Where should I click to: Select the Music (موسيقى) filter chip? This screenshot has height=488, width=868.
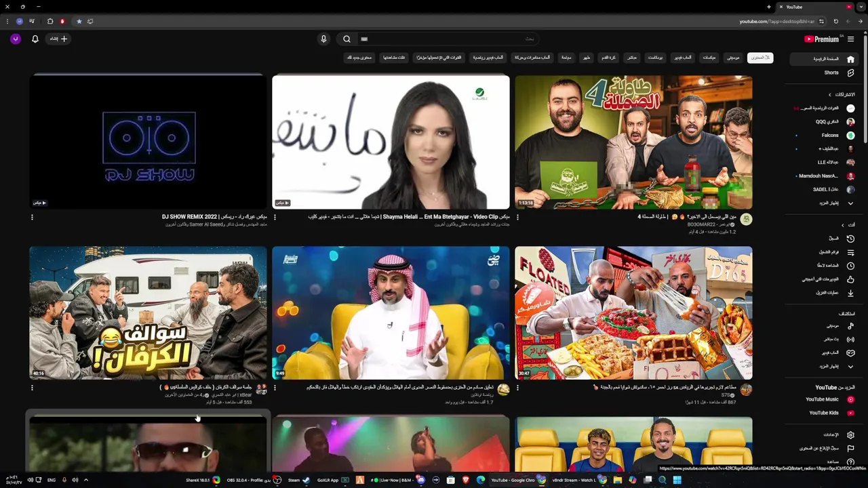(733, 58)
